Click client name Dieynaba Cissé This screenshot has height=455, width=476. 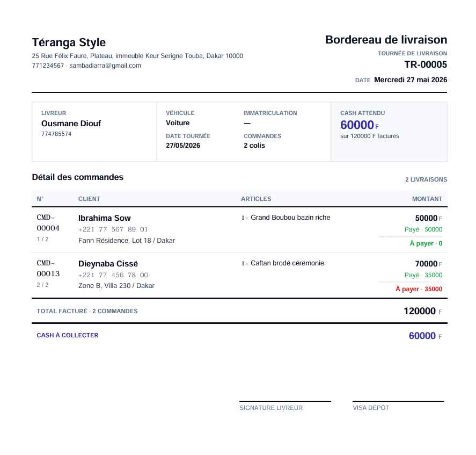(x=108, y=264)
